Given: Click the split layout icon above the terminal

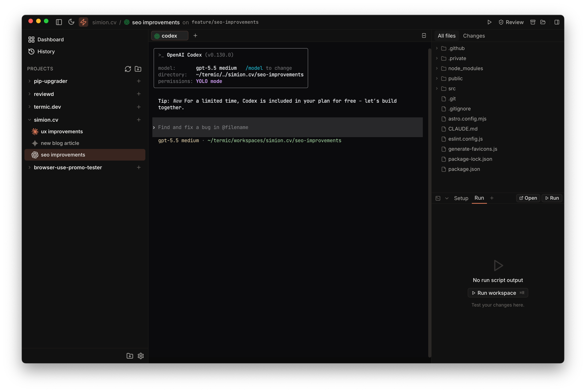Looking at the screenshot, I should pos(424,36).
